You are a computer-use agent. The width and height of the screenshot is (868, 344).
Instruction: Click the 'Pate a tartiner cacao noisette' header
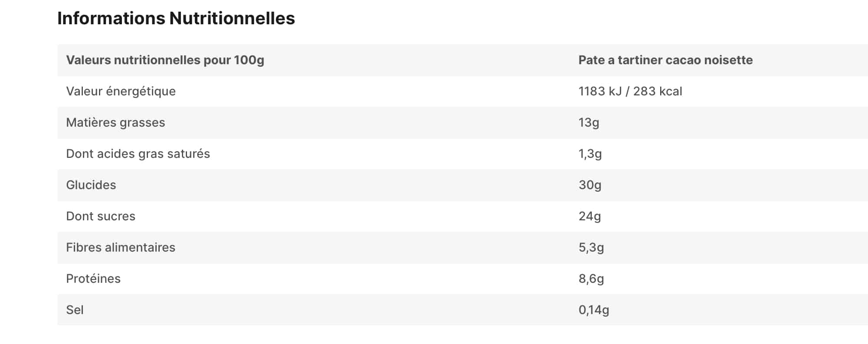665,60
